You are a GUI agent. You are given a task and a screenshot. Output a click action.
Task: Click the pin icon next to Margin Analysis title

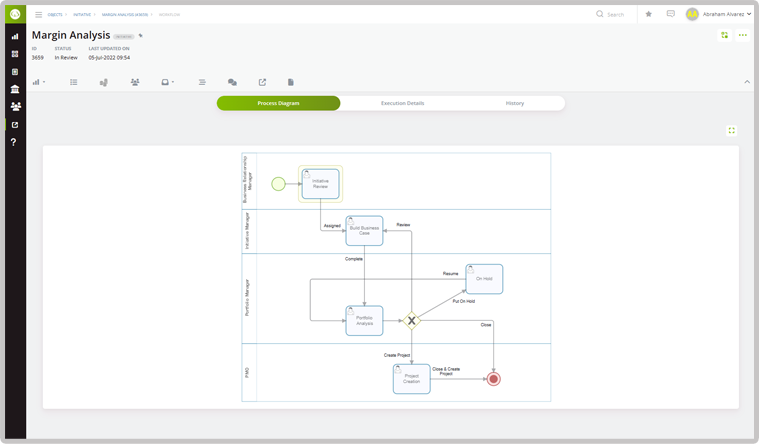tap(141, 36)
